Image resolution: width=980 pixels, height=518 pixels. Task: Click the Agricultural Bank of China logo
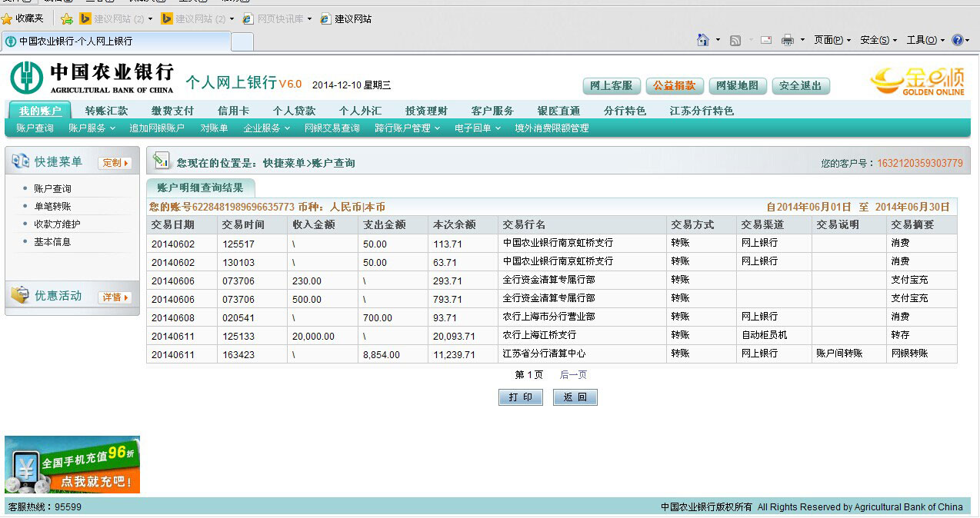(92, 78)
